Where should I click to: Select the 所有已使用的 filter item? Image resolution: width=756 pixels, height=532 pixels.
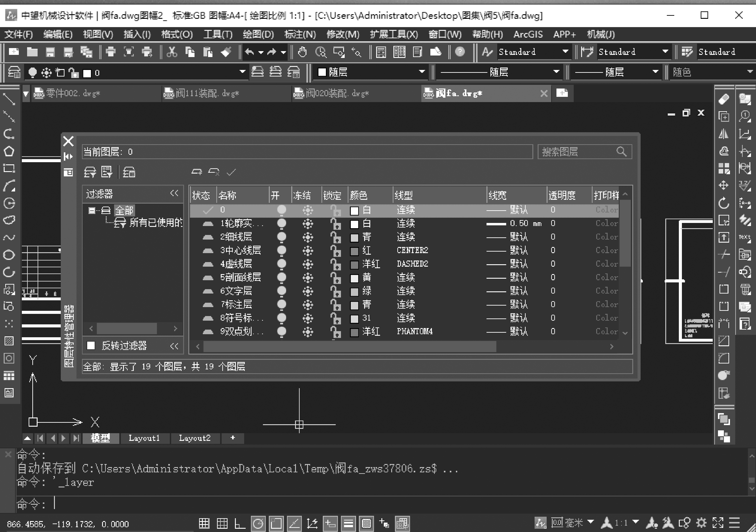point(155,223)
